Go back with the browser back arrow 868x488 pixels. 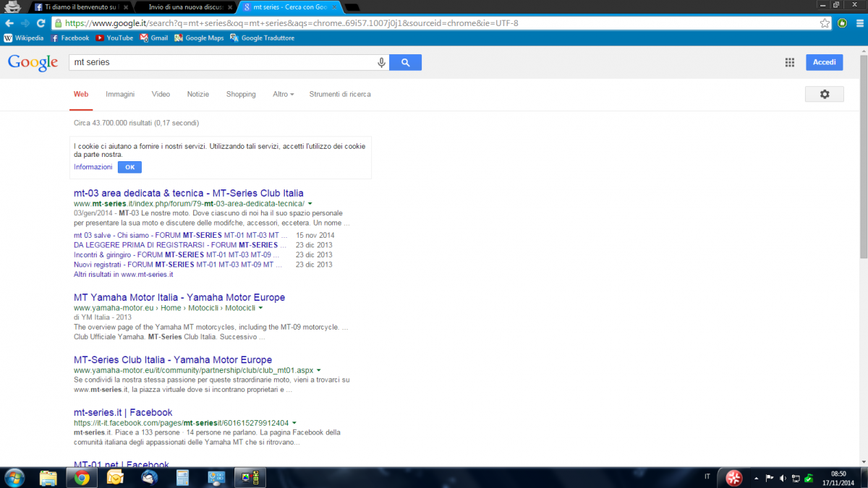pos(9,23)
